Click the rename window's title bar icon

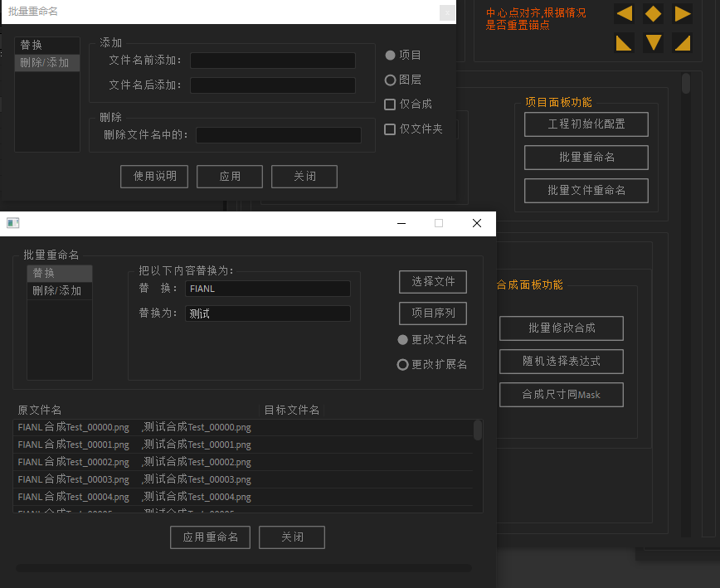click(x=13, y=223)
